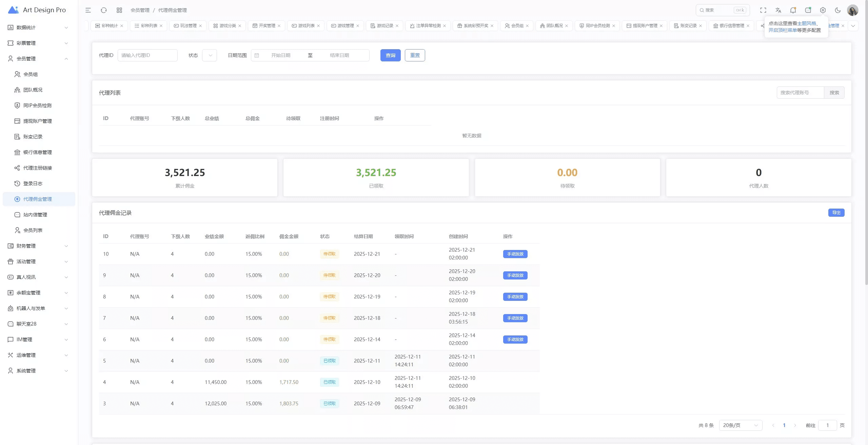This screenshot has height=445, width=868.
Task: Close the 开奖管理 tab
Action: [x=279, y=26]
